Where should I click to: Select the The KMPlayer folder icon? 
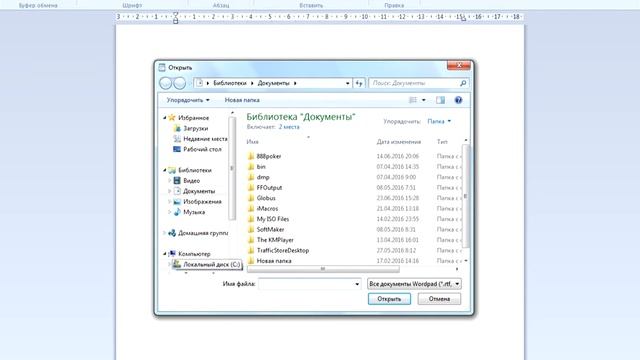tap(251, 240)
